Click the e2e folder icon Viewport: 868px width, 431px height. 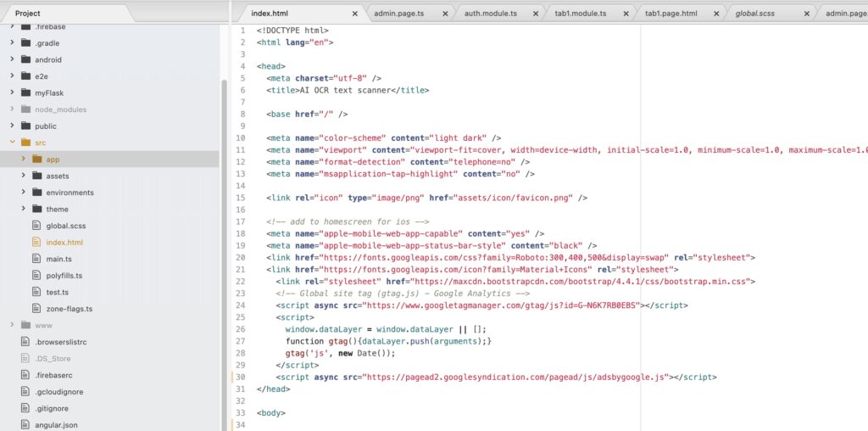25,76
